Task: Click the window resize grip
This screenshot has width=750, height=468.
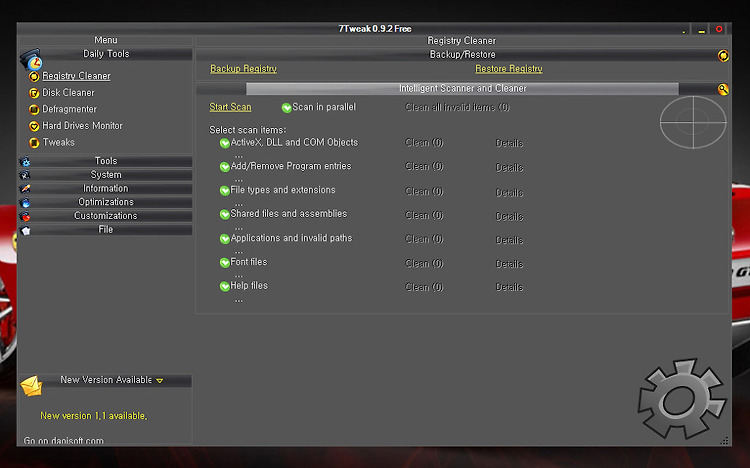Action: tap(724, 441)
